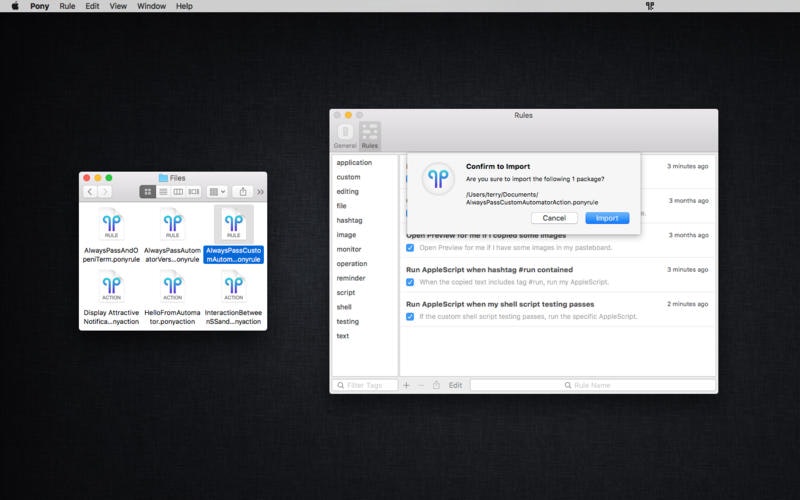
Task: Select AlwaysPassAndOpeniTerm.ponyrule file icon
Action: pos(112,223)
